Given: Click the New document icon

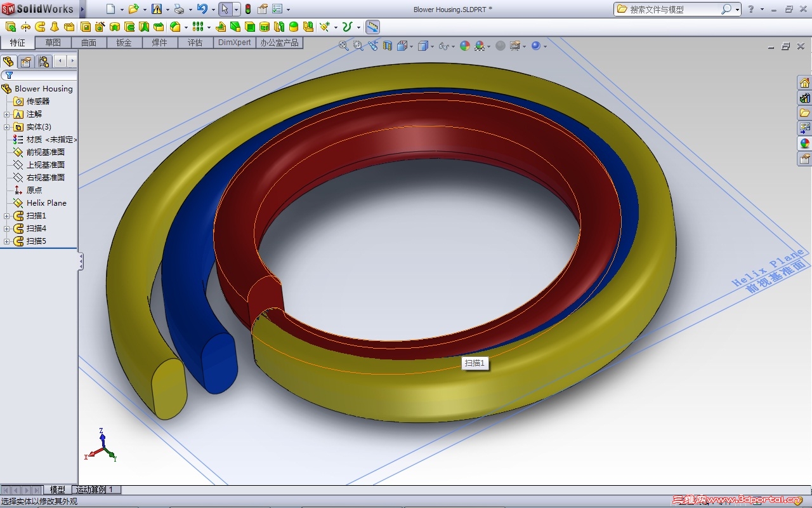Looking at the screenshot, I should (x=111, y=9).
